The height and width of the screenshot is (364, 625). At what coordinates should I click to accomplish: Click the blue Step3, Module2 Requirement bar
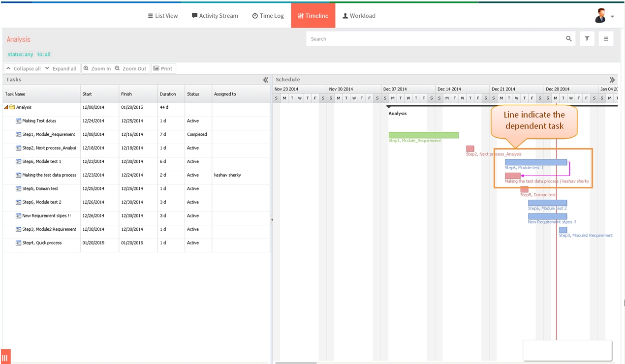click(563, 230)
